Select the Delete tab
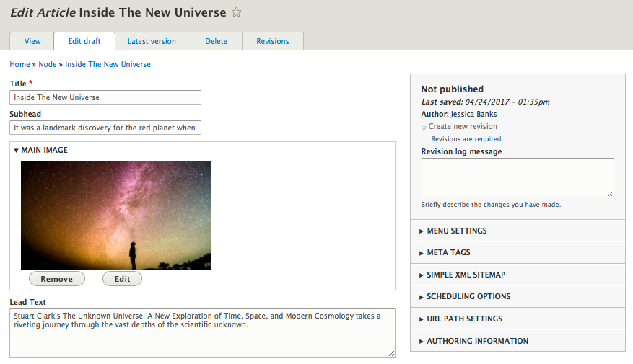 click(x=217, y=41)
